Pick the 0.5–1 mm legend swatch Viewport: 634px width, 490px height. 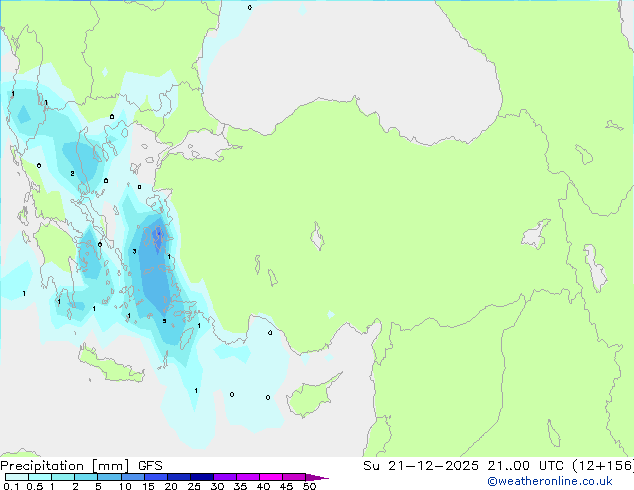(x=40, y=477)
